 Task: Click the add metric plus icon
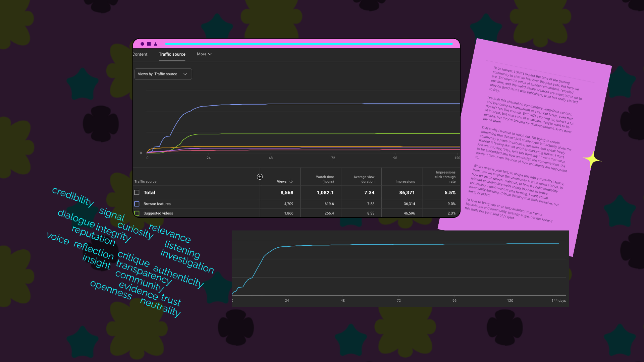point(260,177)
